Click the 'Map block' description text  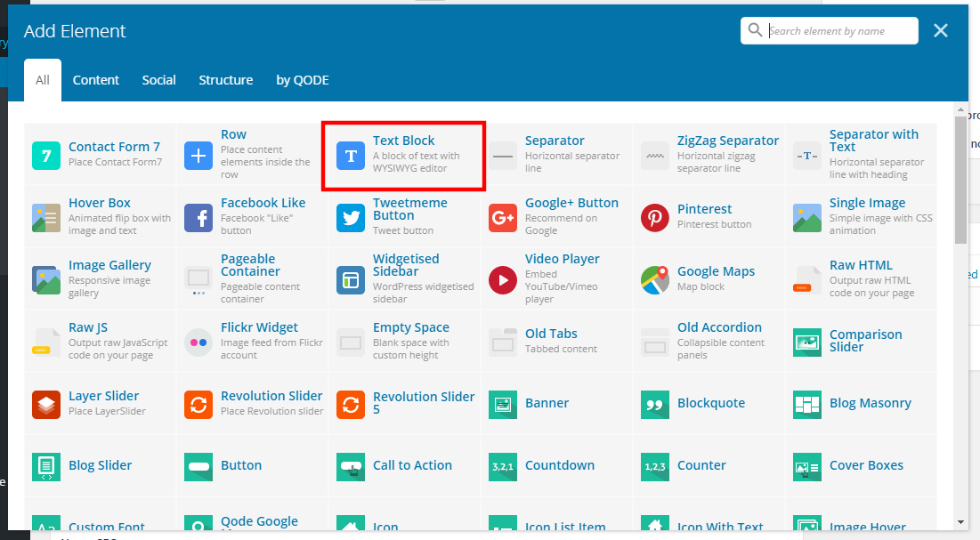tap(701, 286)
